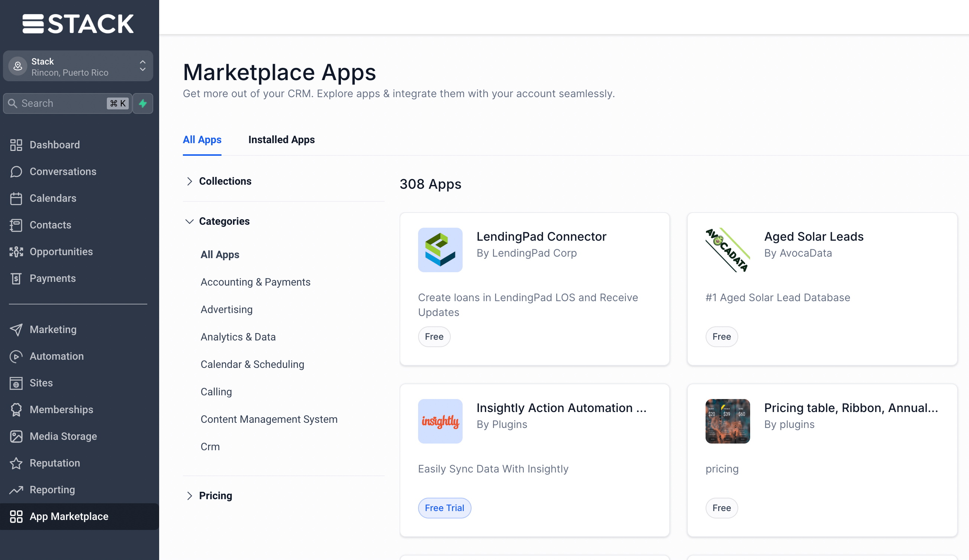The image size is (969, 560).
Task: Click Free Trial badge on Insightly app
Action: 444,508
